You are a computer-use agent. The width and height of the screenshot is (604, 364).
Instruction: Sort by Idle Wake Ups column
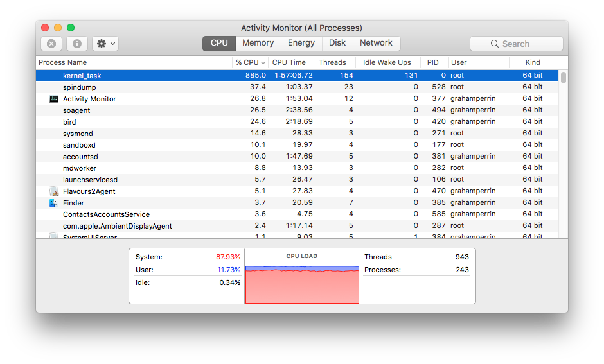tap(387, 62)
